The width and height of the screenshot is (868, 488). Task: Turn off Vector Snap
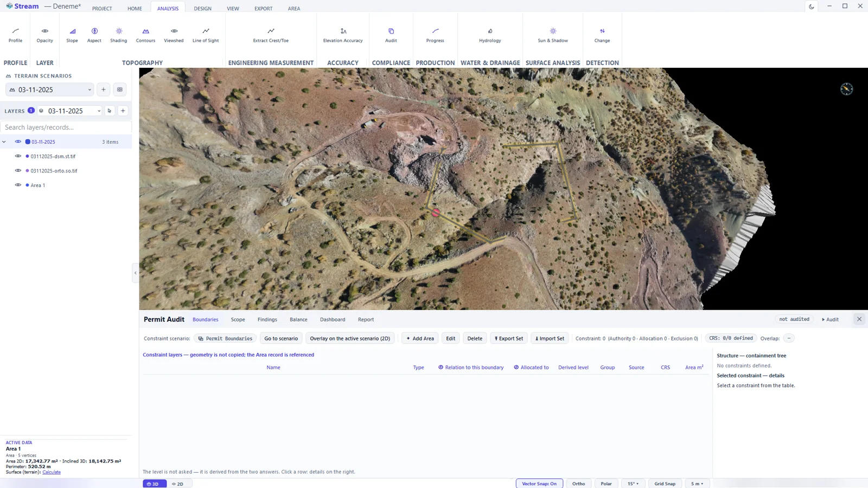[539, 484]
